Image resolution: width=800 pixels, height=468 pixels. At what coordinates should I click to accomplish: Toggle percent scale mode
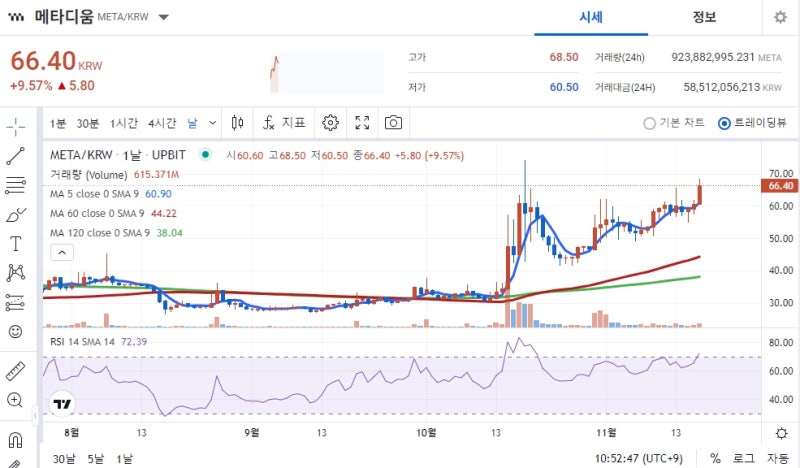716,458
